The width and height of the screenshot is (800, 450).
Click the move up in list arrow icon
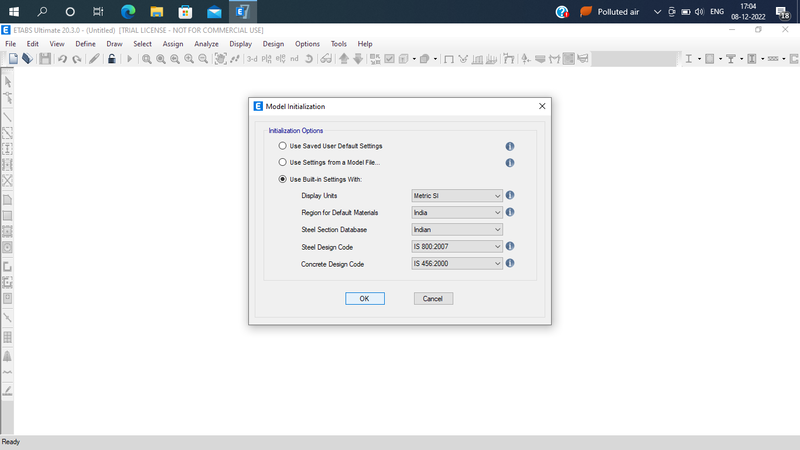pyautogui.click(x=344, y=59)
